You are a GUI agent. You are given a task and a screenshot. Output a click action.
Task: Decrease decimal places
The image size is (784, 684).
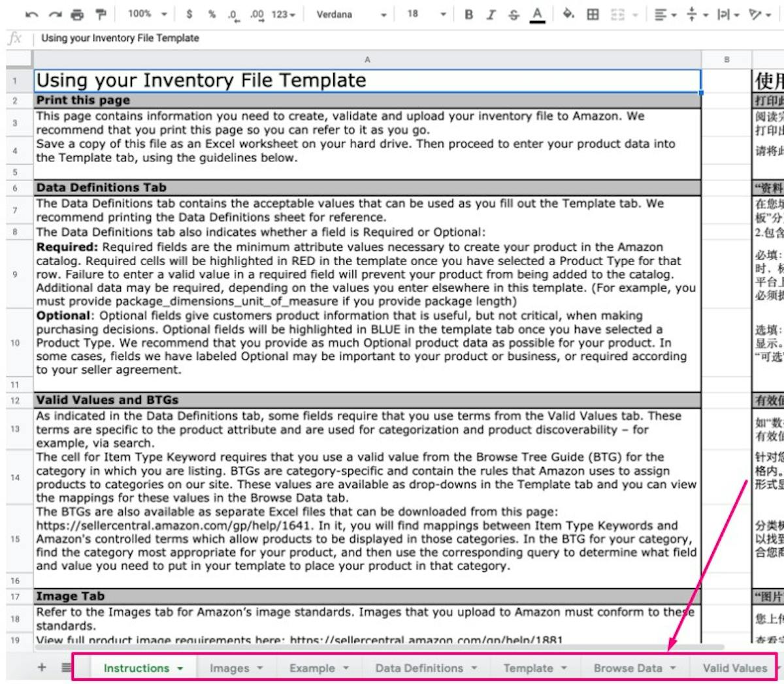233,14
